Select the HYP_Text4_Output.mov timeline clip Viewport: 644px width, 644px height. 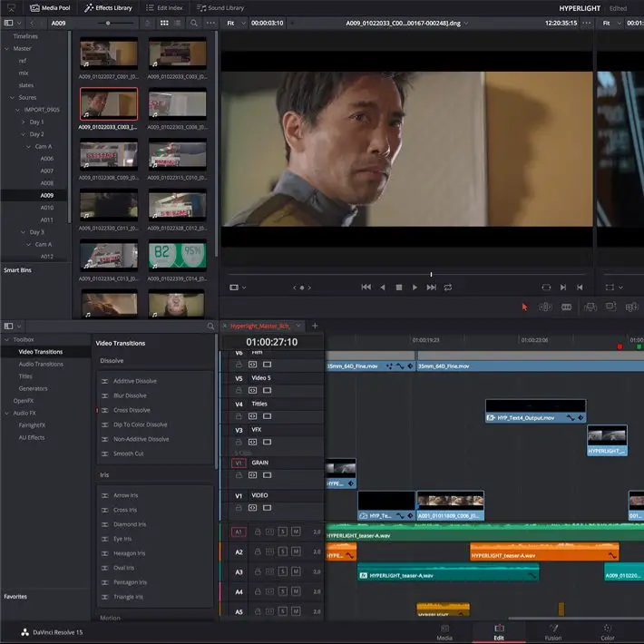535,411
